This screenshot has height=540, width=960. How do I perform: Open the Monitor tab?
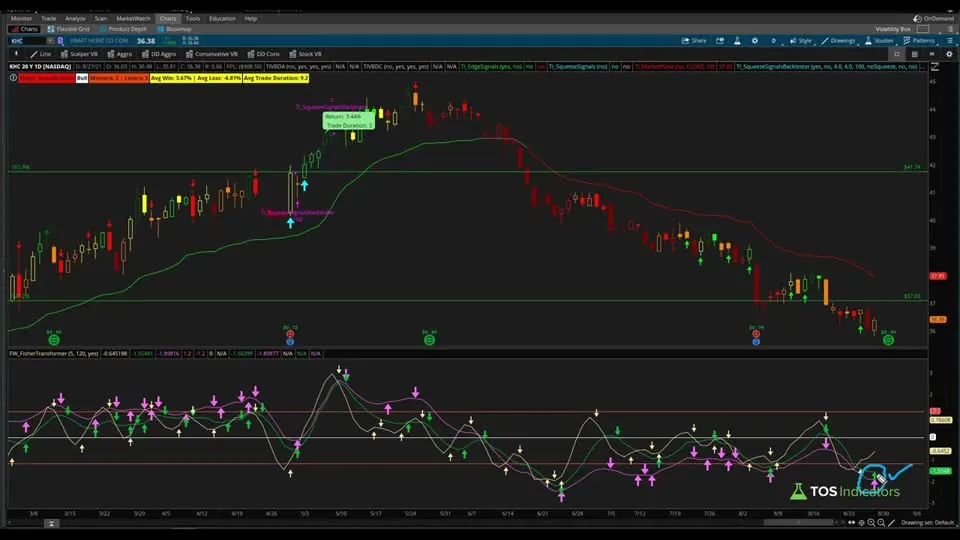click(21, 18)
